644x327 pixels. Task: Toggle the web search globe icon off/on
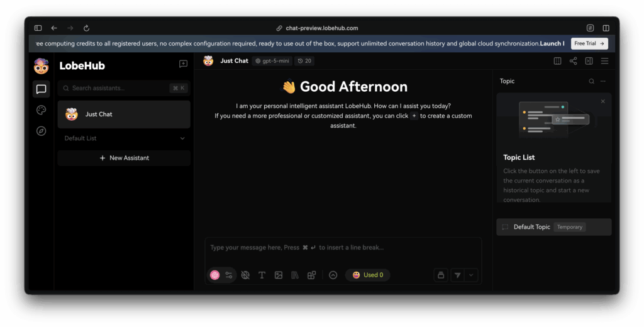coord(245,275)
